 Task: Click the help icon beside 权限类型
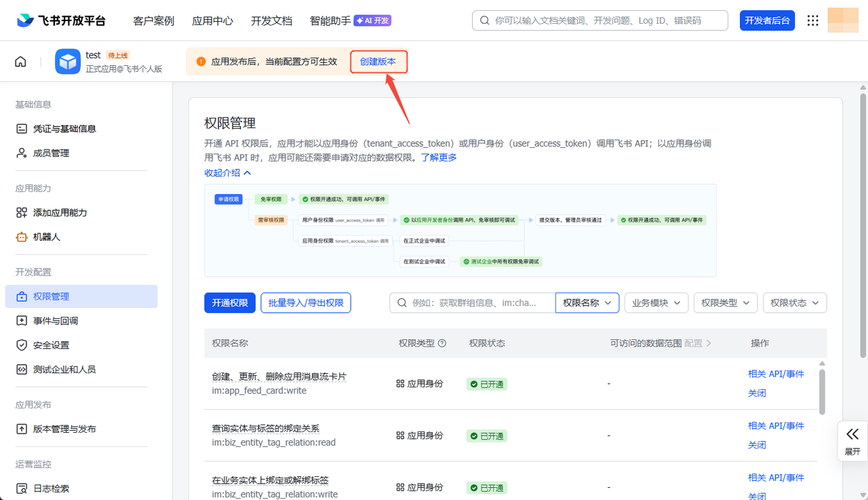(442, 343)
